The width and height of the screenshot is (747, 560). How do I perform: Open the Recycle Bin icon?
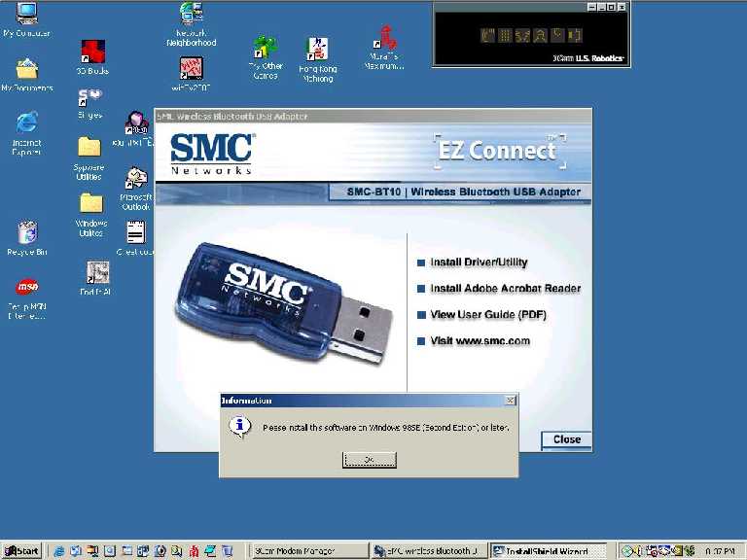coord(27,237)
